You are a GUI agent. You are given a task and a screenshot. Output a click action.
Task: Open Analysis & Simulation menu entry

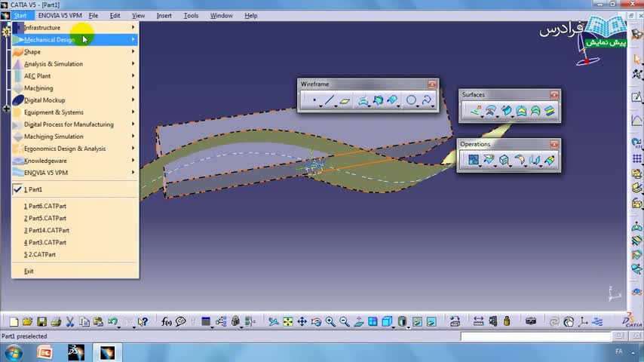75,63
